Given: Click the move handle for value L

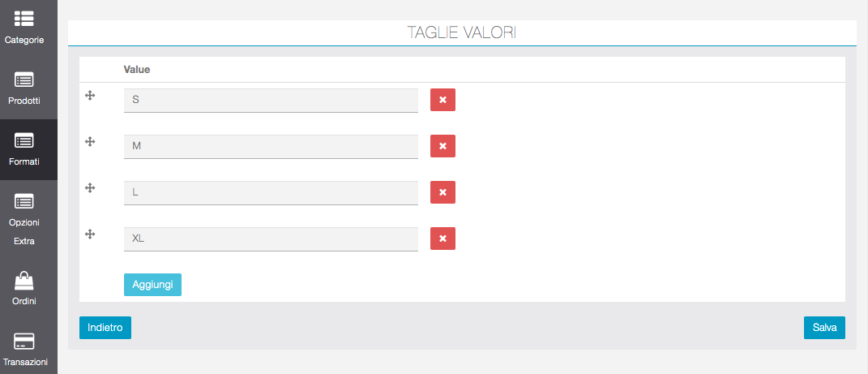Looking at the screenshot, I should pyautogui.click(x=91, y=188).
